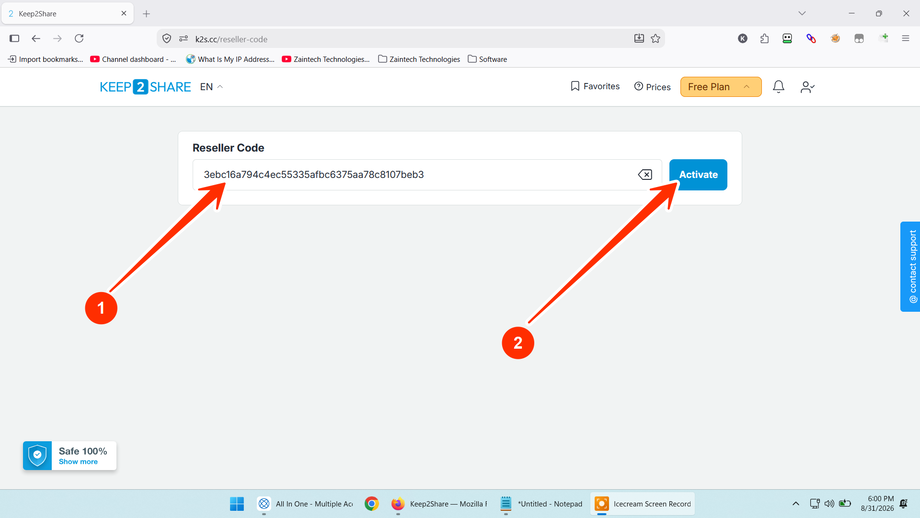
Task: Open the Favorites menu item
Action: (595, 86)
